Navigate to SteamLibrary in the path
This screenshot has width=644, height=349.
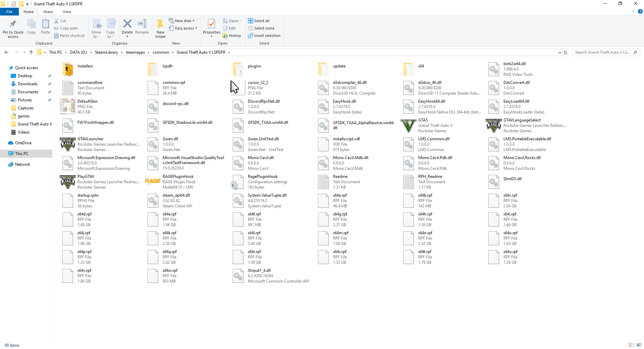[106, 52]
